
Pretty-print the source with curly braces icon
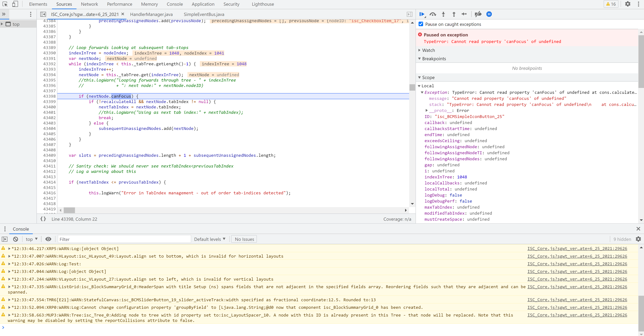(43, 219)
